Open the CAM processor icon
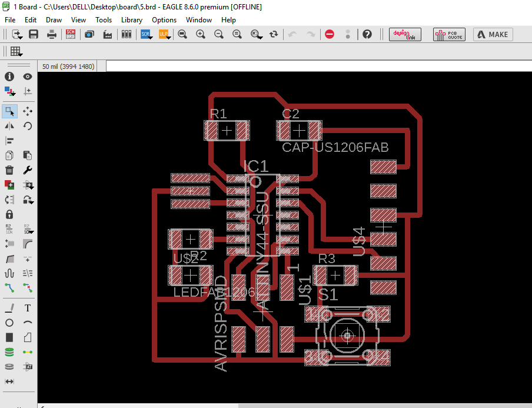 (89, 34)
